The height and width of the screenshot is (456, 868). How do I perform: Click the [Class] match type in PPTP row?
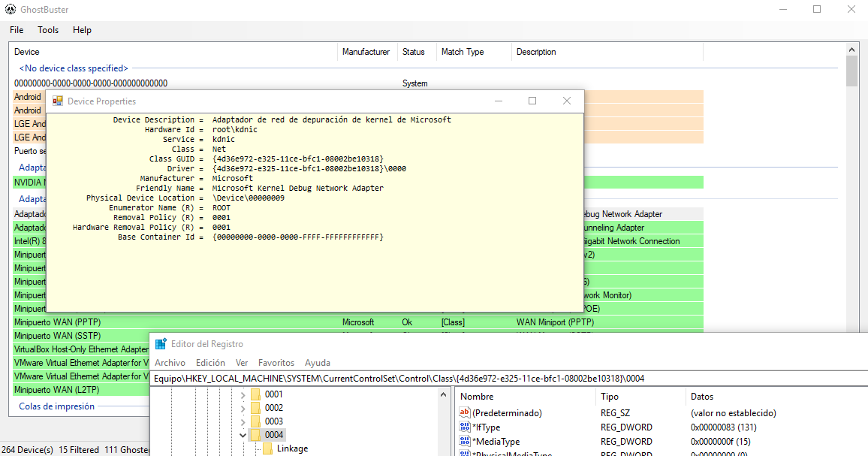pyautogui.click(x=453, y=322)
